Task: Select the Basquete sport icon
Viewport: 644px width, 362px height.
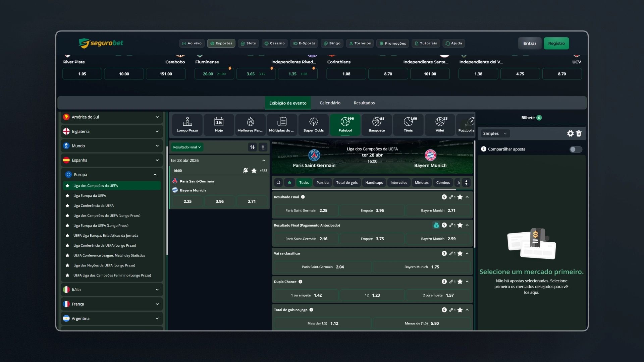Action: (x=377, y=125)
